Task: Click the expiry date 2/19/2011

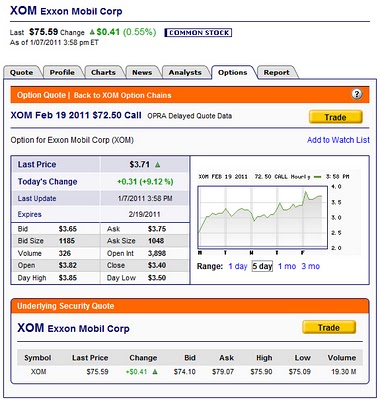Action: point(144,214)
